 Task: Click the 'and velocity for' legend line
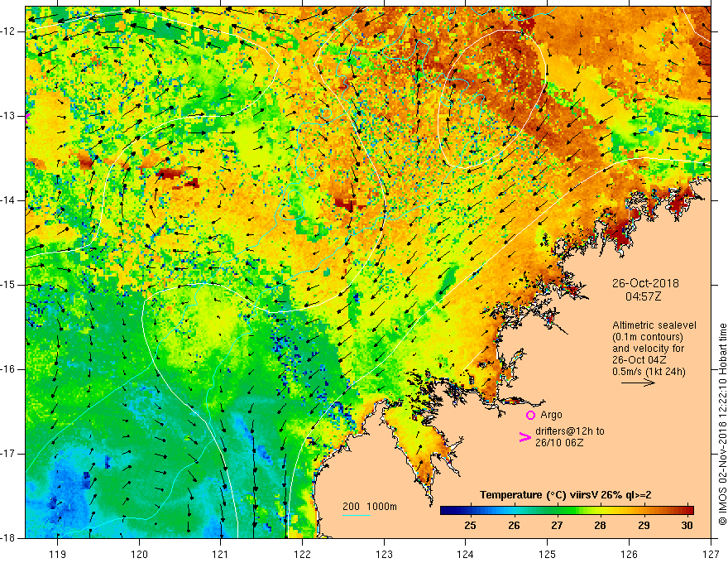point(648,349)
